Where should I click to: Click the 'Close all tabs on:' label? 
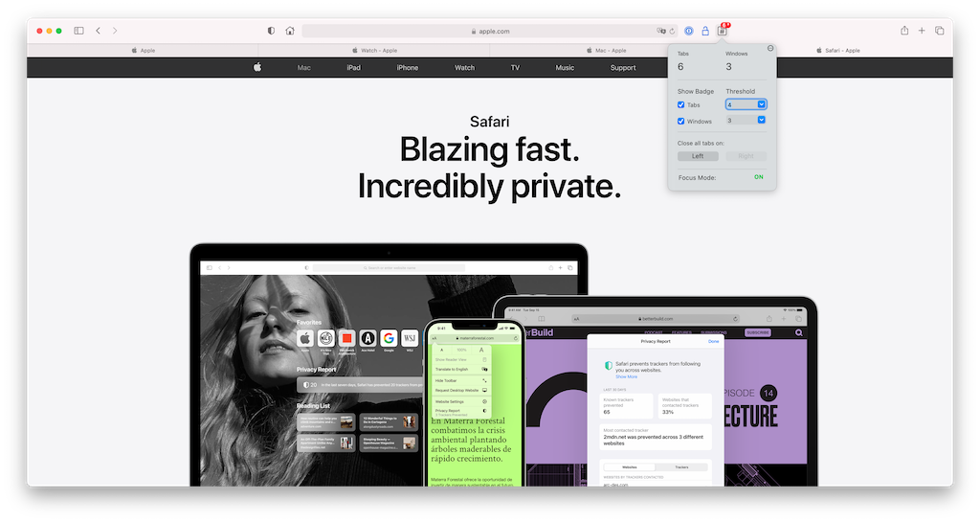tap(701, 143)
